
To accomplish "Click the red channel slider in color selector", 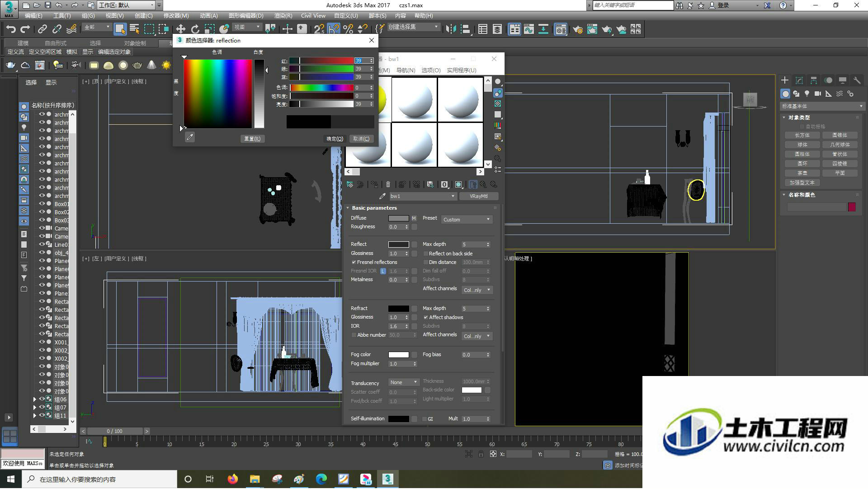I will 321,61.
